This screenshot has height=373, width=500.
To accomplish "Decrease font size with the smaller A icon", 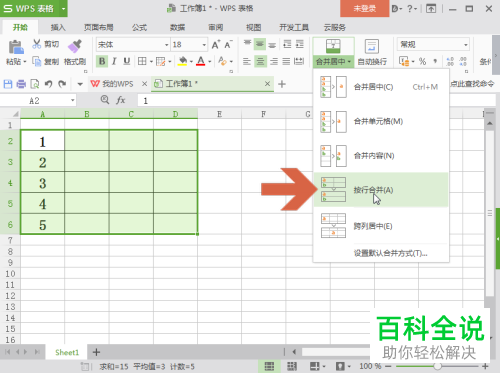I will [x=228, y=44].
